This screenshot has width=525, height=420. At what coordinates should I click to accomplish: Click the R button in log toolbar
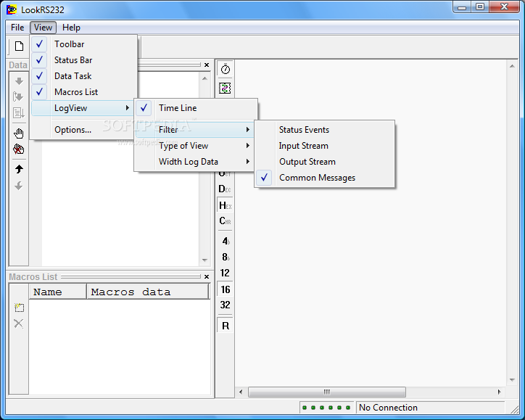tap(226, 326)
